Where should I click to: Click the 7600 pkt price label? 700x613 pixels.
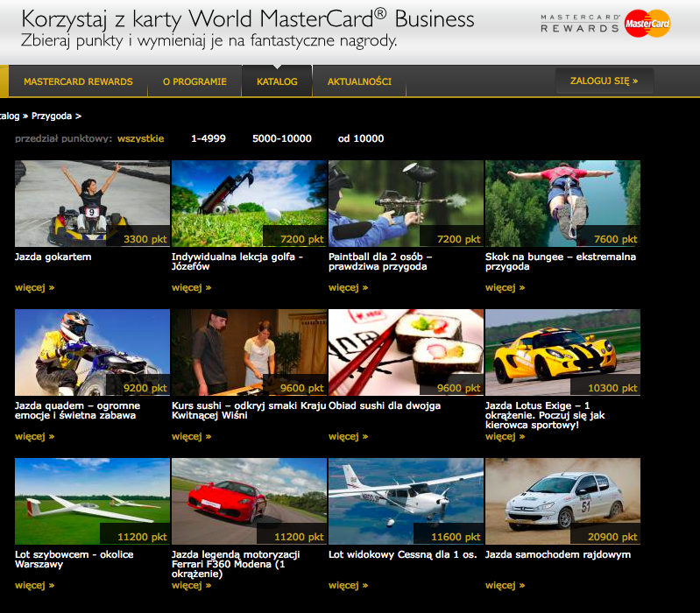click(616, 239)
